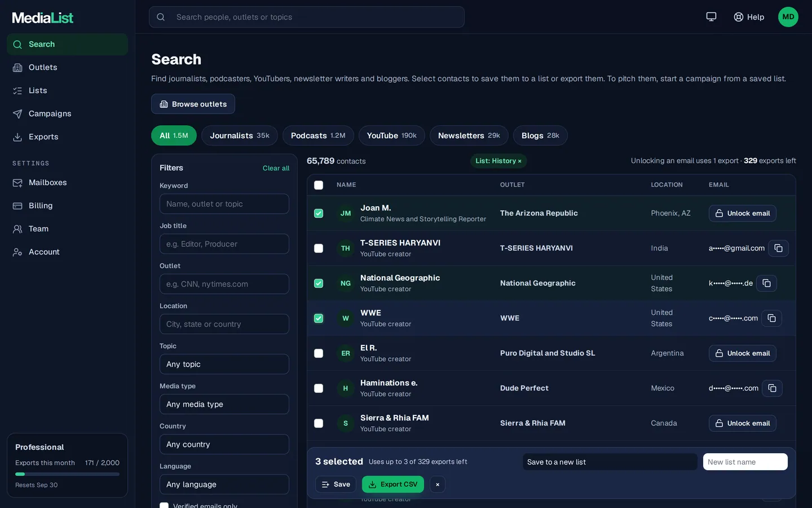
Task: Switch to the Podcasts tab
Action: coord(318,135)
